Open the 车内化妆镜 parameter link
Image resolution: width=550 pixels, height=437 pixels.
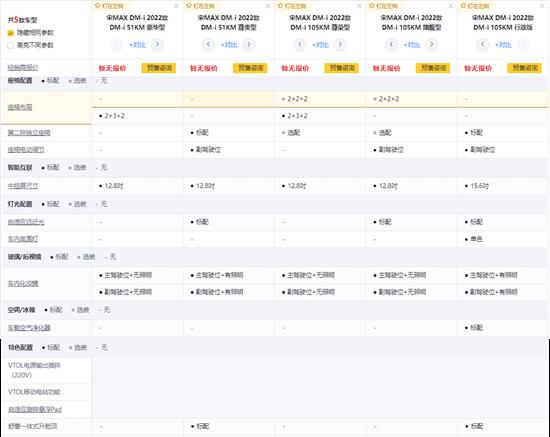[23, 283]
